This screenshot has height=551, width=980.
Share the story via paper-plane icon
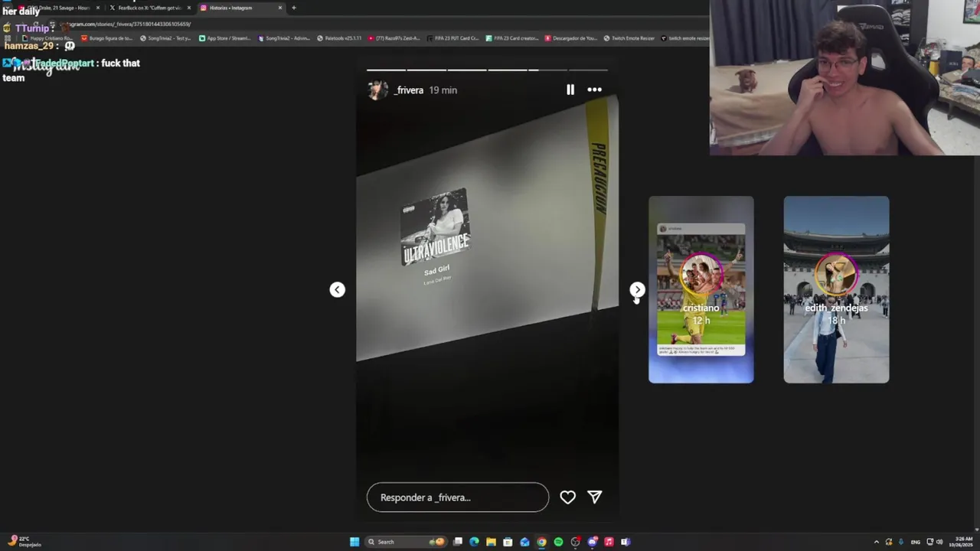point(595,497)
